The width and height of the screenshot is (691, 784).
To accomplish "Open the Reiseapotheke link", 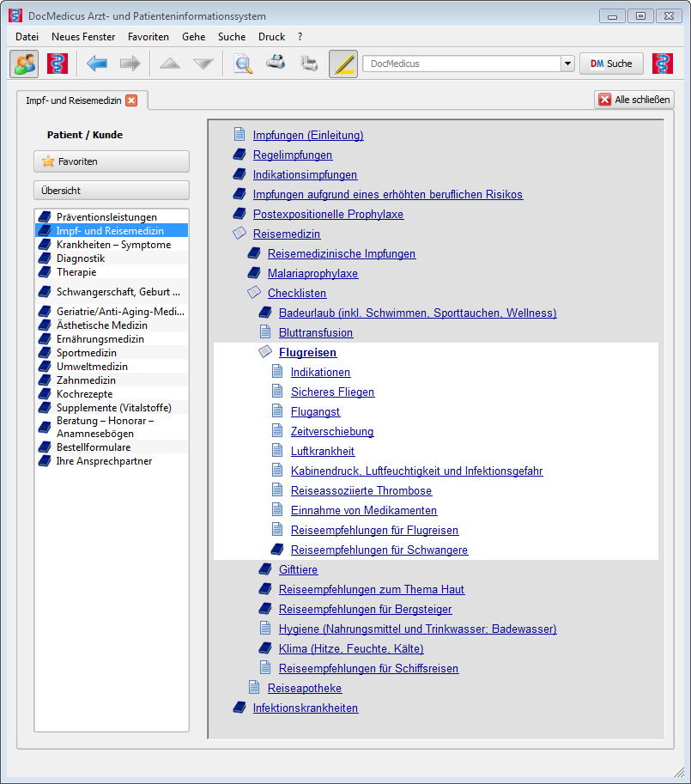I will tap(305, 688).
